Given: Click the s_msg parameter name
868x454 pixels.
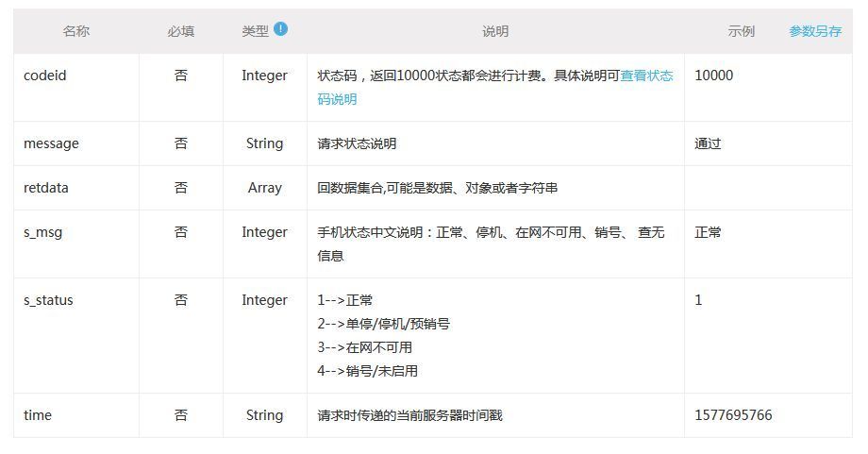Looking at the screenshot, I should coord(43,232).
